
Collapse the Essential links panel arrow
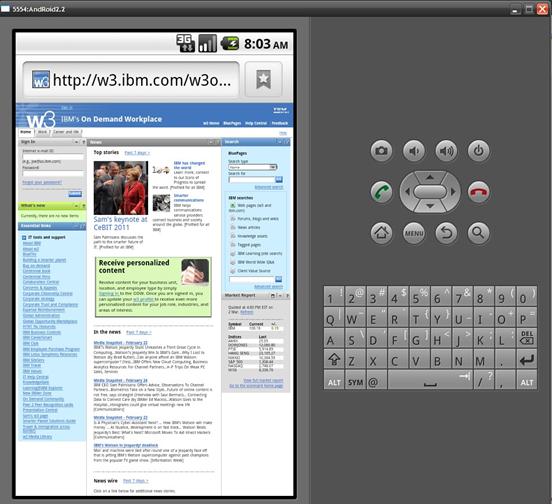pyautogui.click(x=76, y=226)
